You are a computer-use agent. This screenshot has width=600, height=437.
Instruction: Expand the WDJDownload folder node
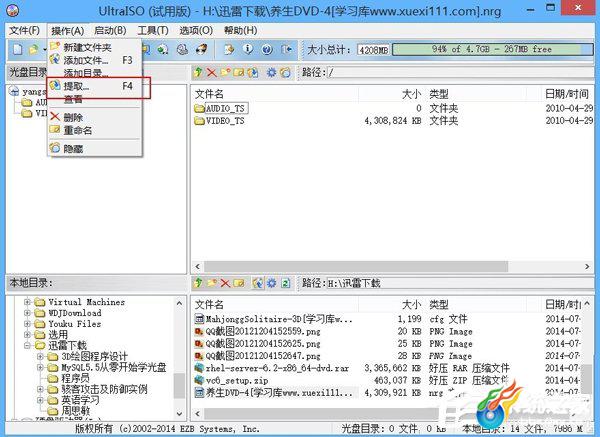[x=27, y=313]
